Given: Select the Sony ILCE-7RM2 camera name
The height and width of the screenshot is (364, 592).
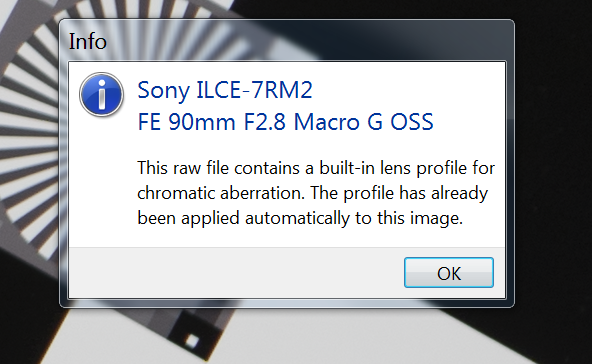Looking at the screenshot, I should (x=225, y=91).
